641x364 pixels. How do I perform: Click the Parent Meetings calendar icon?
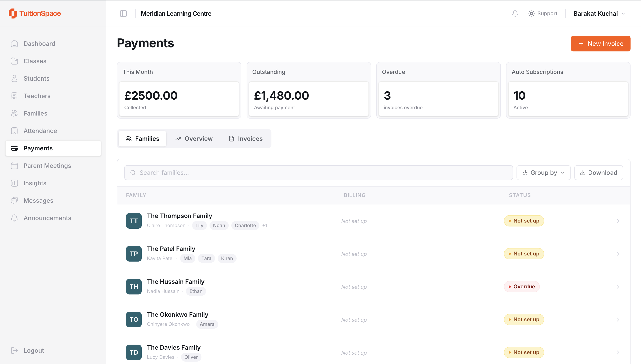click(15, 166)
